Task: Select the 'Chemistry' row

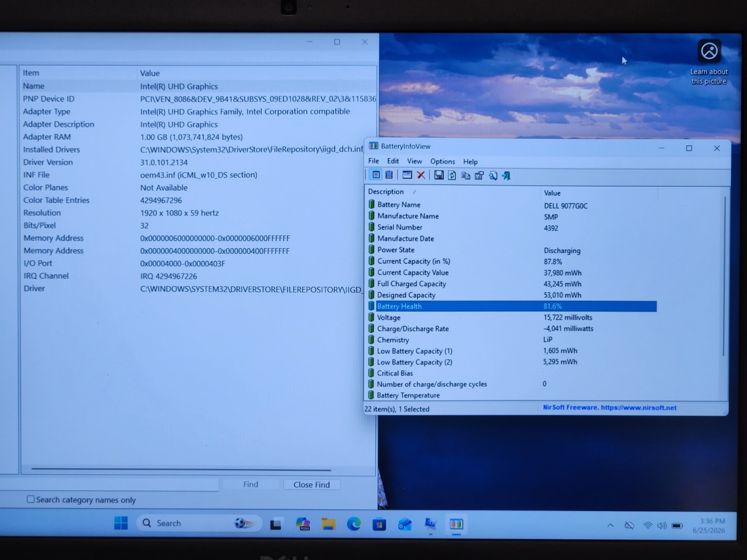Action: click(x=512, y=340)
